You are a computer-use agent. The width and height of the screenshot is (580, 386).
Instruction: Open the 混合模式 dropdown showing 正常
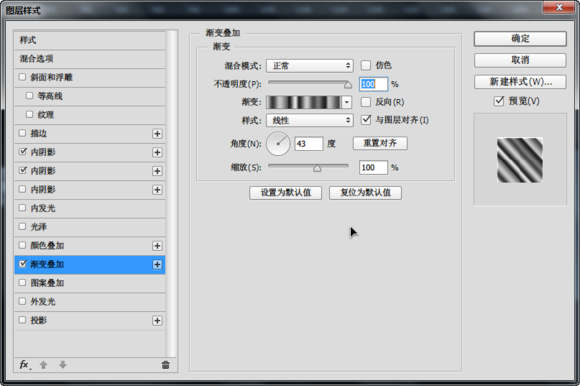310,66
